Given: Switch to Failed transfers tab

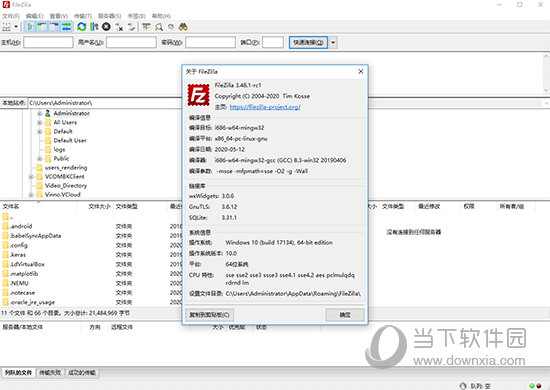Looking at the screenshot, I should tap(50, 373).
